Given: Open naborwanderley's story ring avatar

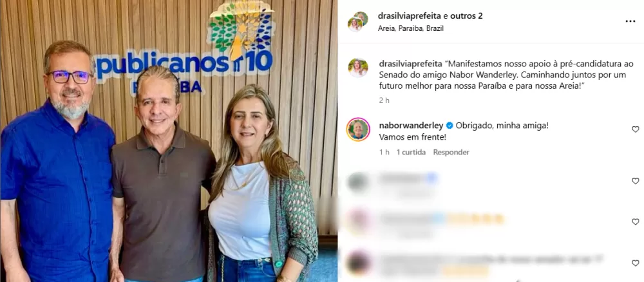Looking at the screenshot, I should [358, 129].
